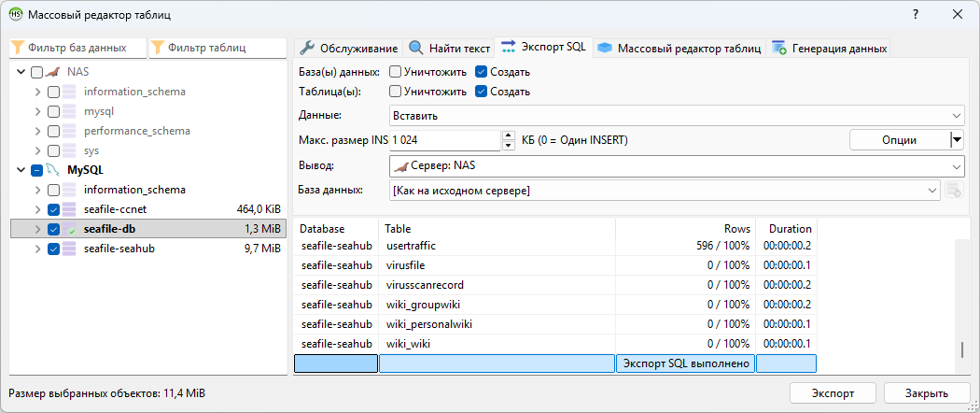Click the seafile-ccnet database icon

coord(69,209)
